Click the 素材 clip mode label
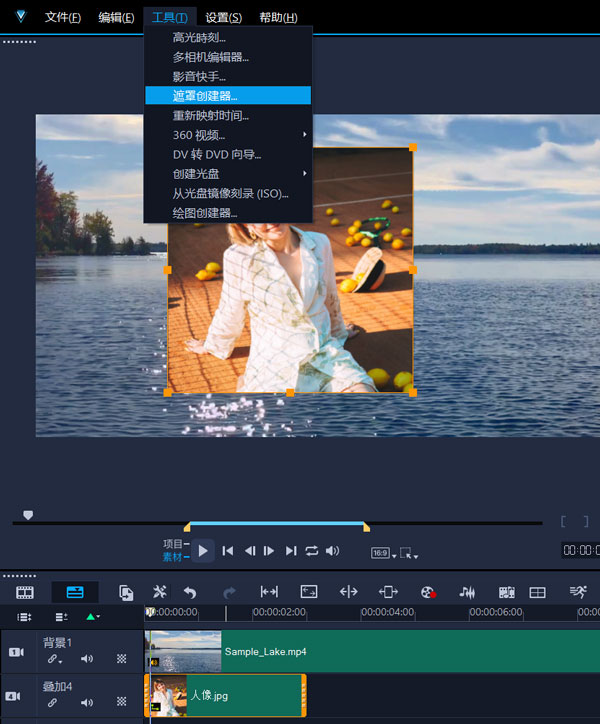This screenshot has height=724, width=600. 174,556
